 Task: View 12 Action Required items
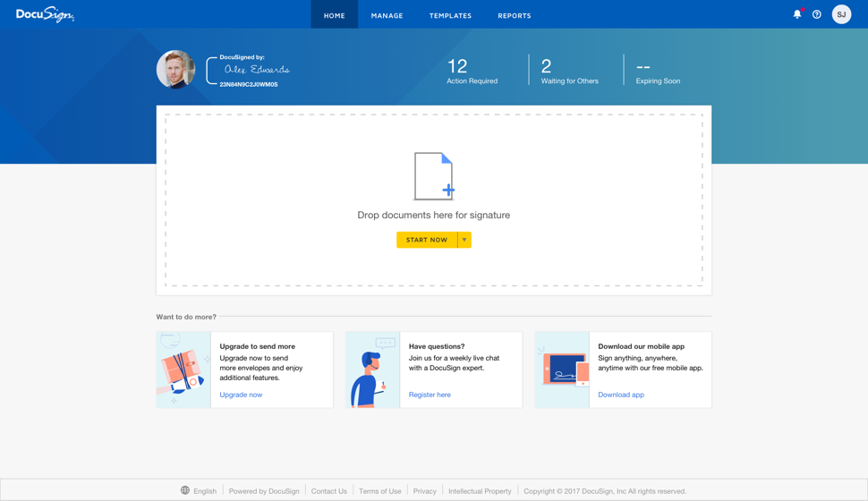472,71
